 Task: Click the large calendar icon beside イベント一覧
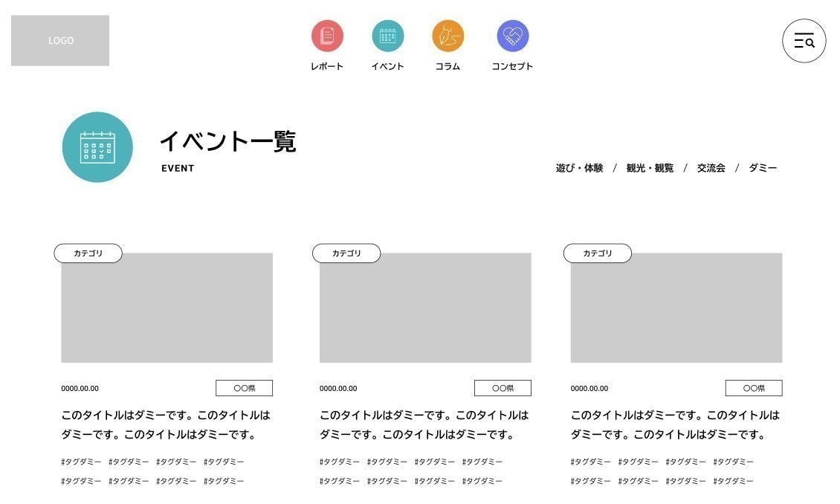point(97,147)
